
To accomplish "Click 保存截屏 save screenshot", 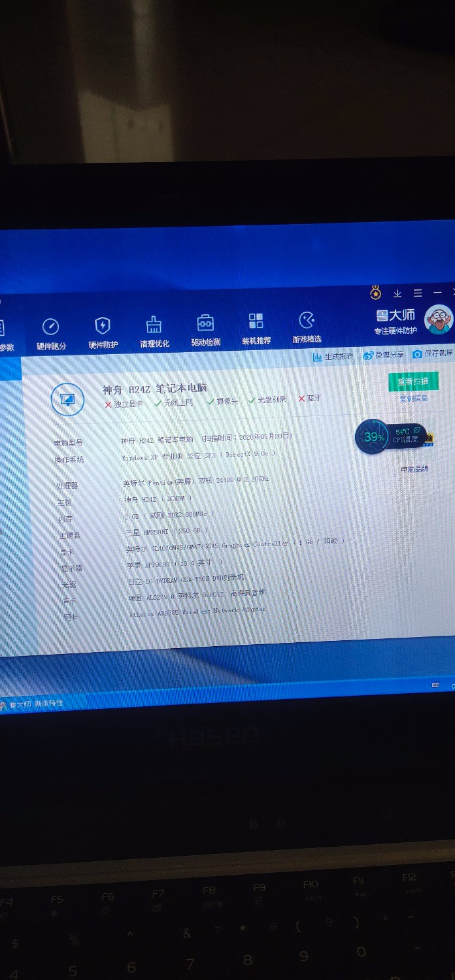I will point(432,353).
